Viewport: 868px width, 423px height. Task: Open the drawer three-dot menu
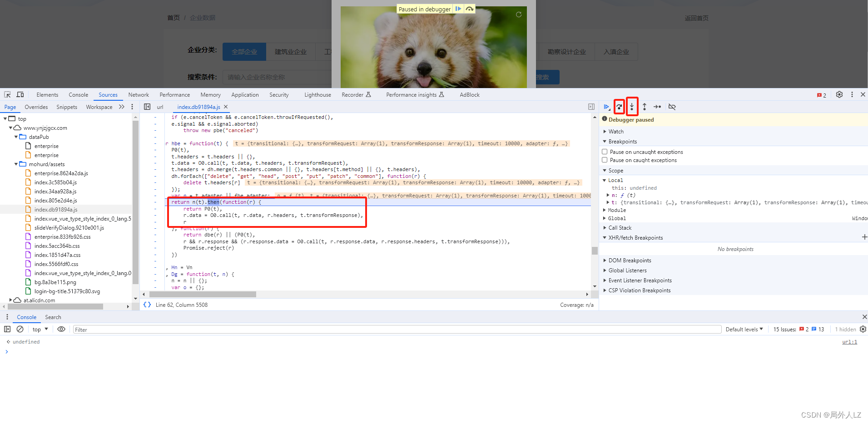(x=7, y=317)
